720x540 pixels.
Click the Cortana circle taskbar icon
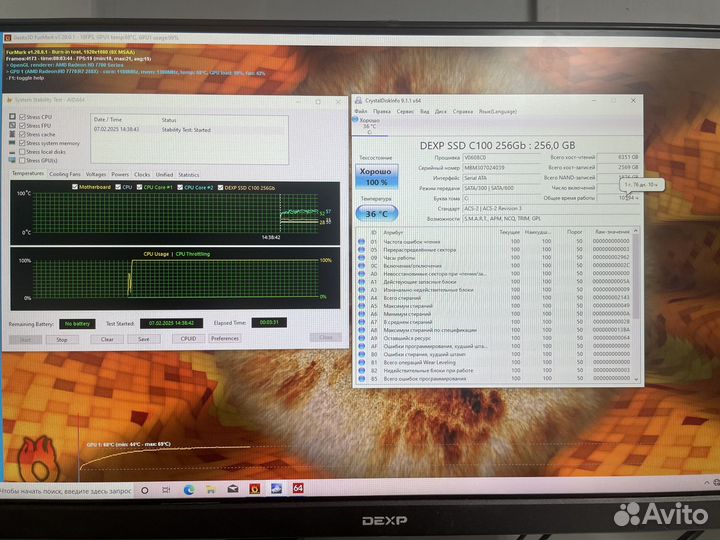[145, 490]
